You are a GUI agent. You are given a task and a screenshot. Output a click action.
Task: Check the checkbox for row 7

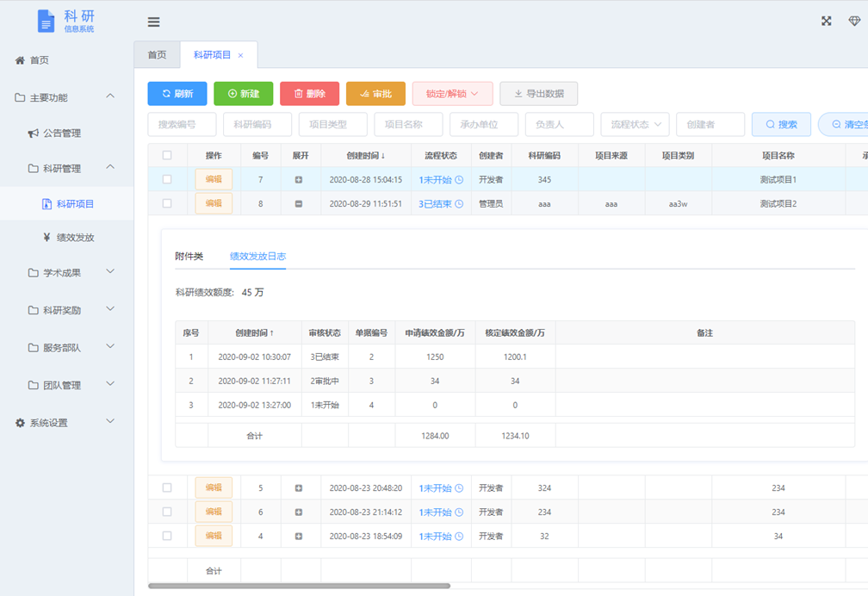(x=167, y=179)
